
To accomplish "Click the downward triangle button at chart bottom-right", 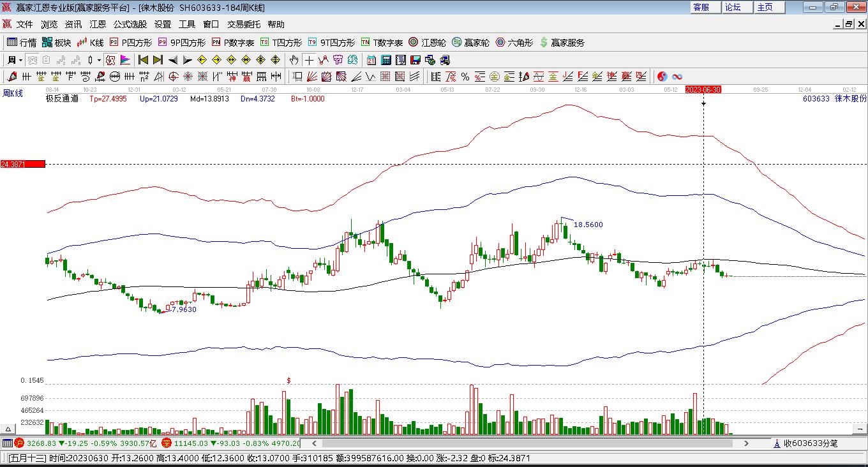I will click(x=861, y=429).
